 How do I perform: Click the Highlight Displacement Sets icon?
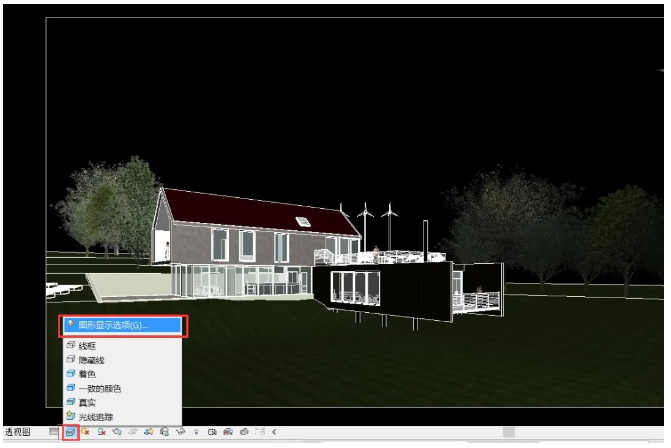244,432
